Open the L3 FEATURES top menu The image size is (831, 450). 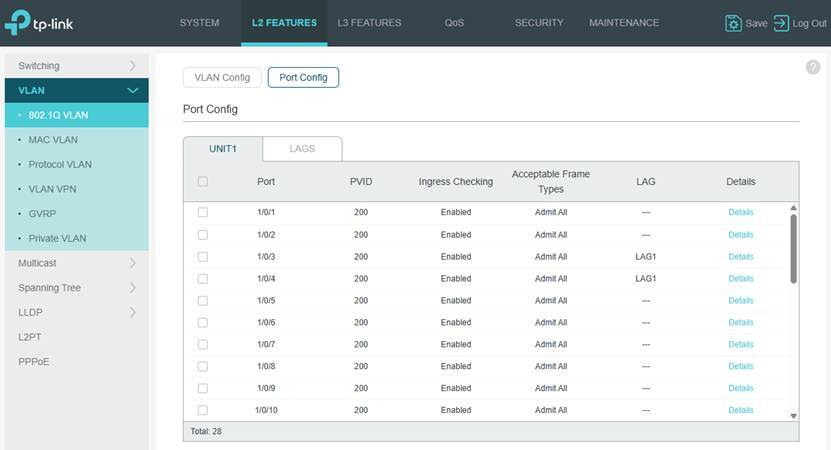point(369,23)
